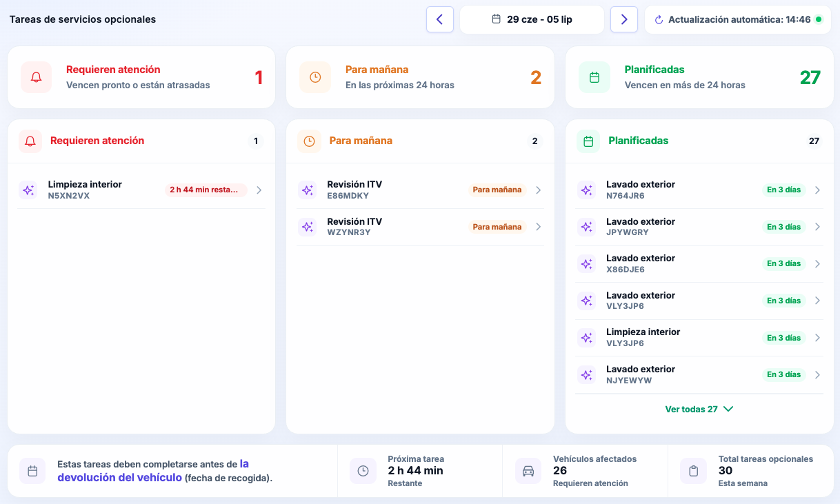Select Planificadas summary card count 27
This screenshot has height=504, width=840.
(x=810, y=77)
